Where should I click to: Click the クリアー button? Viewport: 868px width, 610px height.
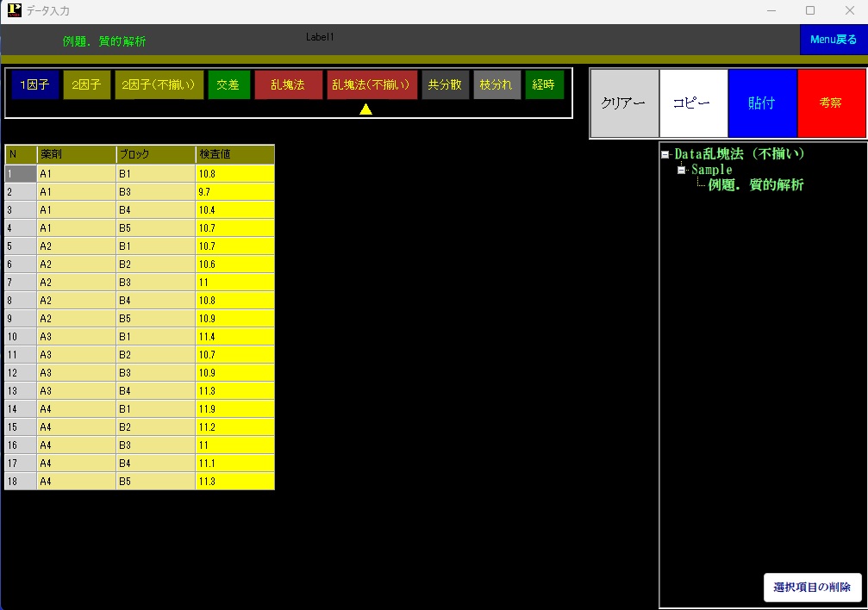point(624,103)
